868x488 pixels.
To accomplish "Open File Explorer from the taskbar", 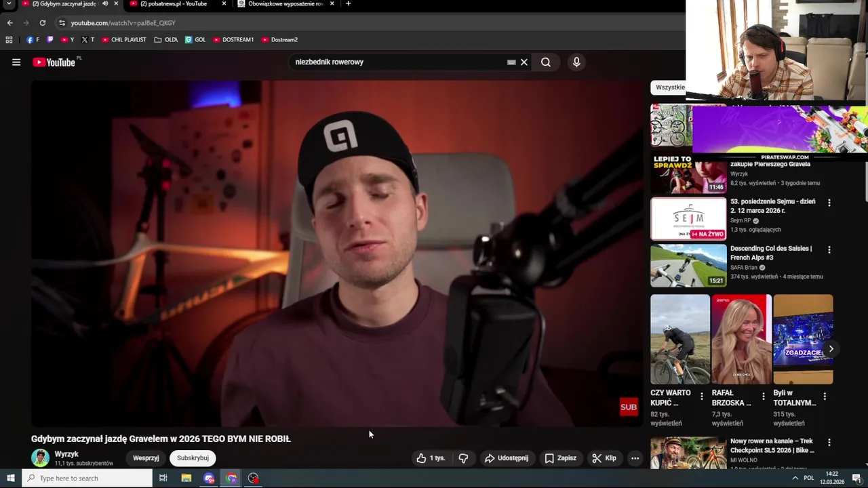I will click(x=186, y=479).
